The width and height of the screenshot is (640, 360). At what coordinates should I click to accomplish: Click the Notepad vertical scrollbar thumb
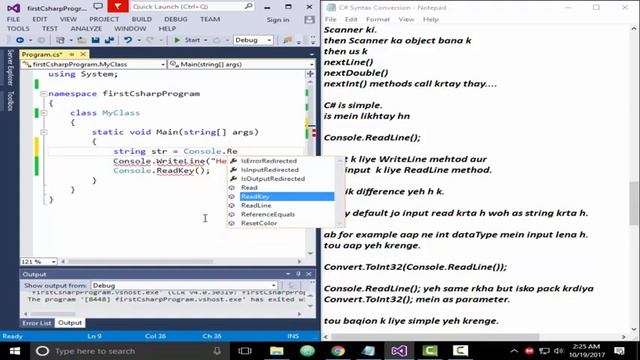[633, 203]
